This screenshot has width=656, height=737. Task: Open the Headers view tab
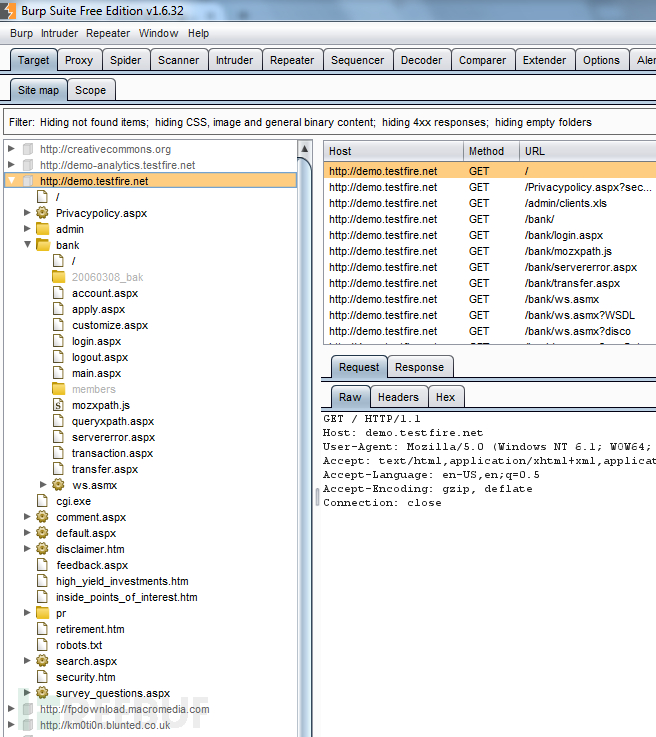[x=398, y=397]
